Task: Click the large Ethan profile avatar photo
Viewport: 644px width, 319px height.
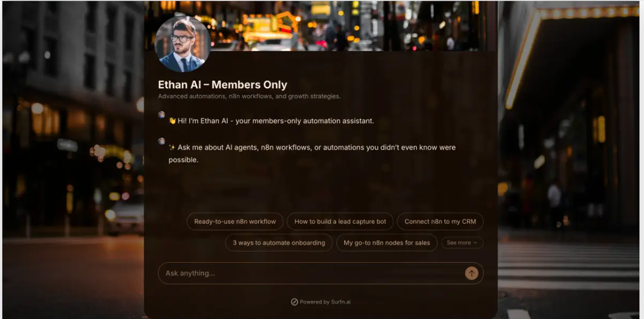Action: 182,44
